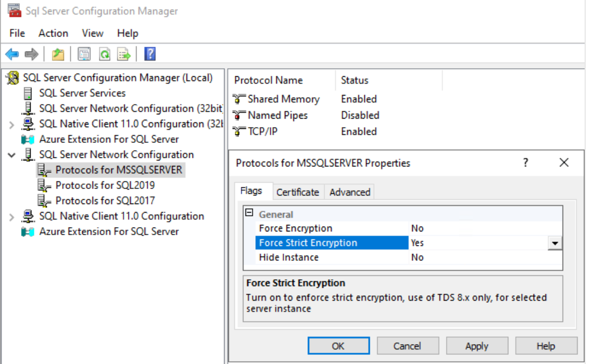Click the Export List toolbar icon
This screenshot has height=364, width=590.
pyautogui.click(x=124, y=54)
